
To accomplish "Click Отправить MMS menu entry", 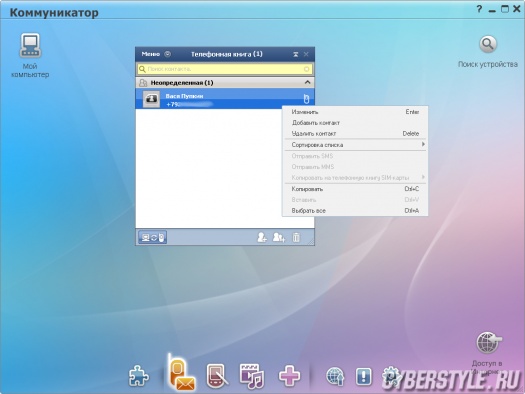I will 355,167.
